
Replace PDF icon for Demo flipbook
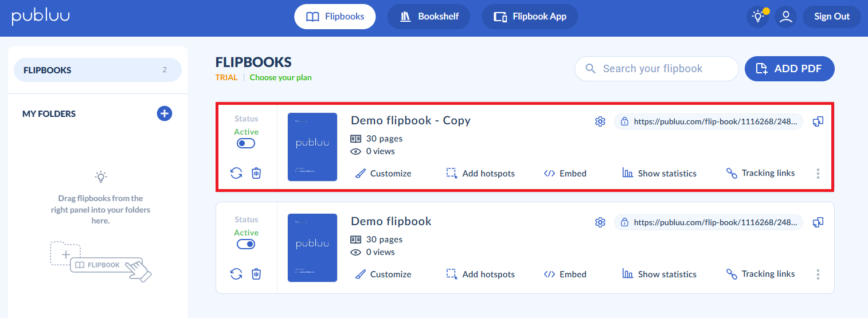point(236,274)
